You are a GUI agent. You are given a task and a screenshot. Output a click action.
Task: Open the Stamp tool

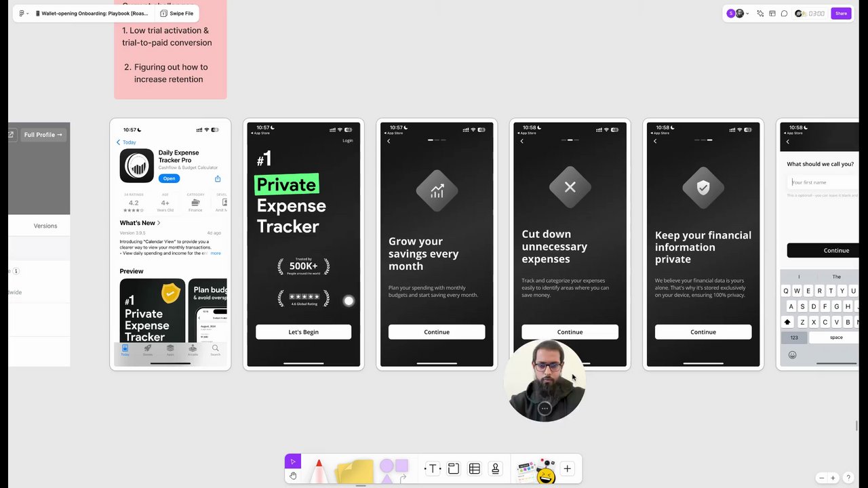496,468
